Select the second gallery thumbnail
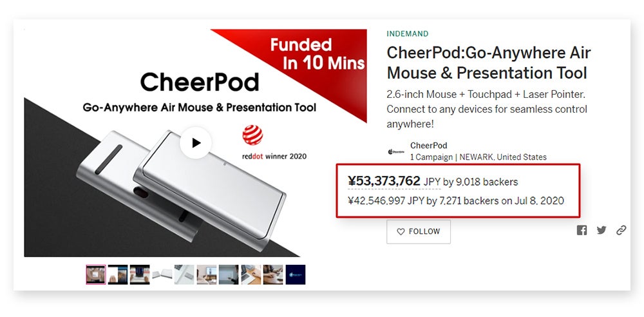 [118, 274]
